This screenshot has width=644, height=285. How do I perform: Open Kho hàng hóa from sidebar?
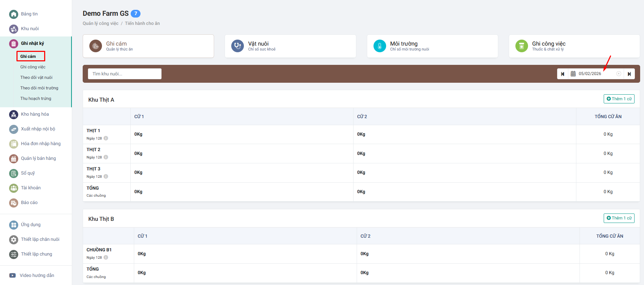(x=35, y=114)
